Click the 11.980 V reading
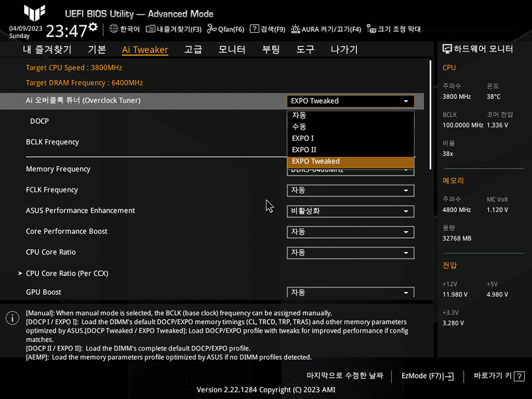 pyautogui.click(x=455, y=294)
